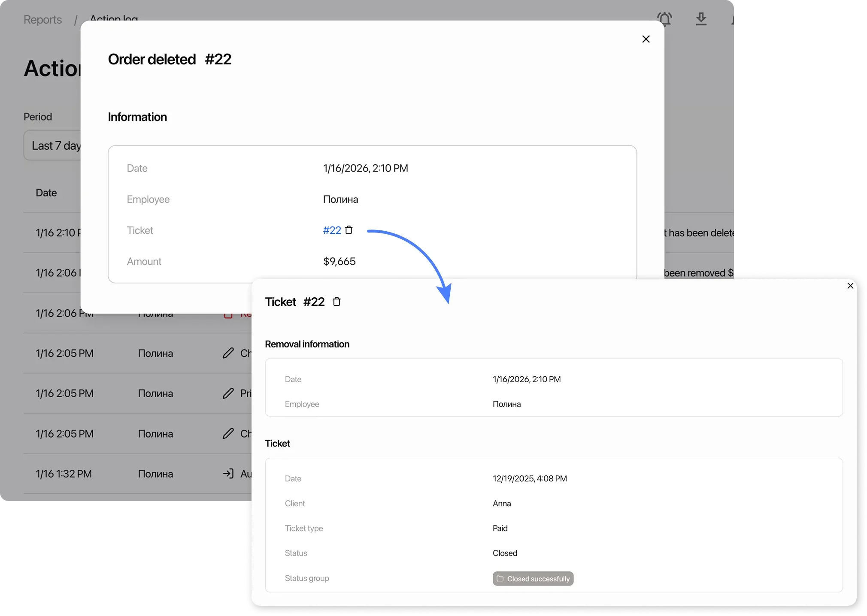Click the Closed successfully status badge
The width and height of the screenshot is (867, 616).
coord(533,579)
